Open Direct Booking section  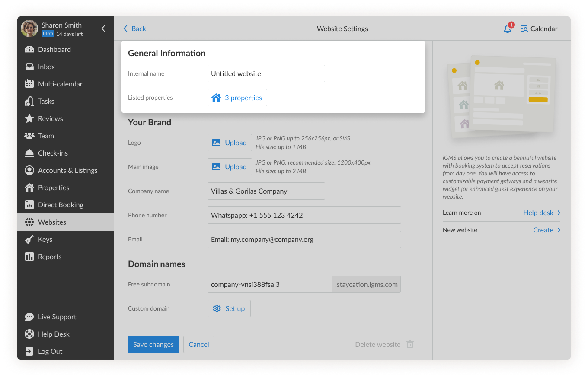pos(60,205)
